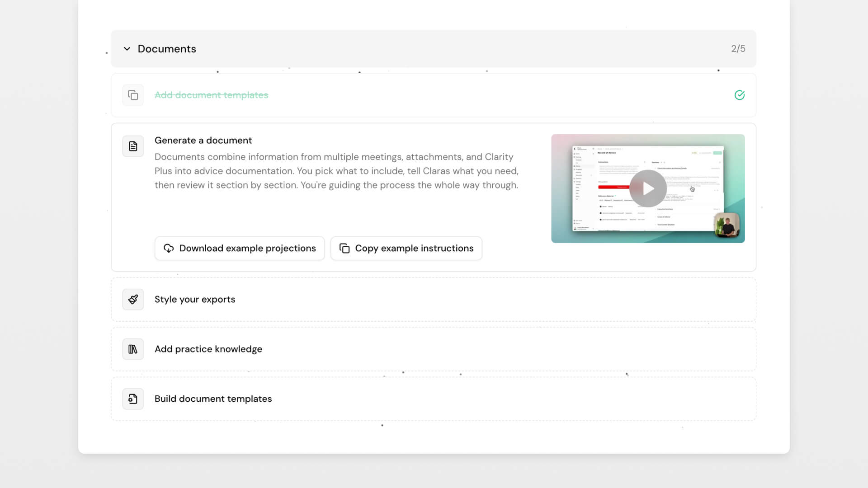
Task: Click the copy icon inside the instructions button
Action: pyautogui.click(x=344, y=248)
